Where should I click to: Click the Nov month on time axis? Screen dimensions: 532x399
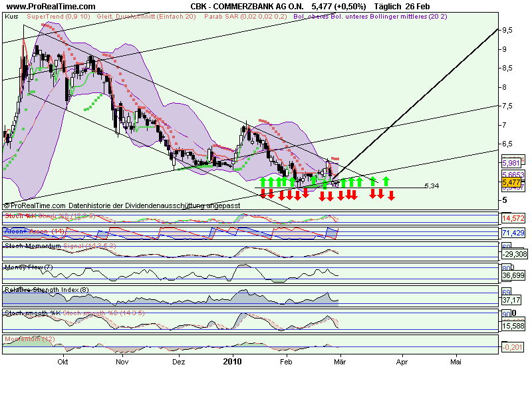122,362
